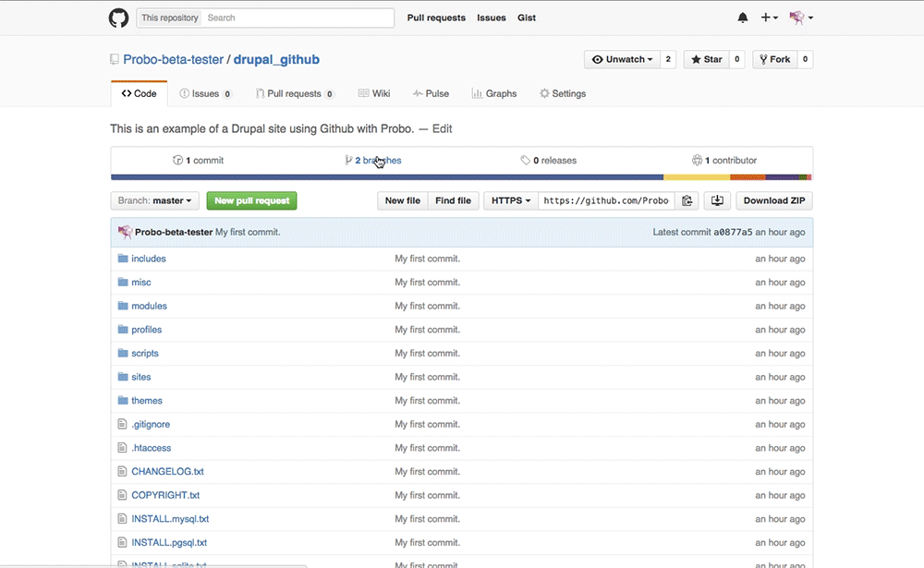Open the HTTPS protocol dropdown
The width and height of the screenshot is (924, 568).
click(x=510, y=200)
